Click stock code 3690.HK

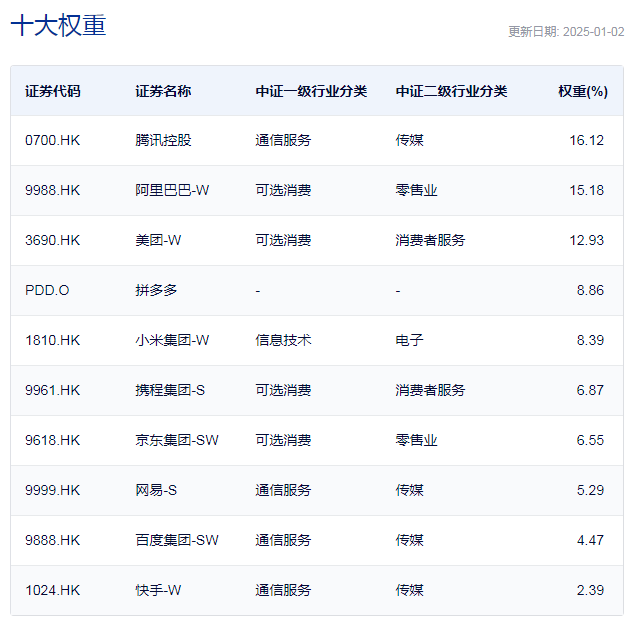[x=53, y=240]
